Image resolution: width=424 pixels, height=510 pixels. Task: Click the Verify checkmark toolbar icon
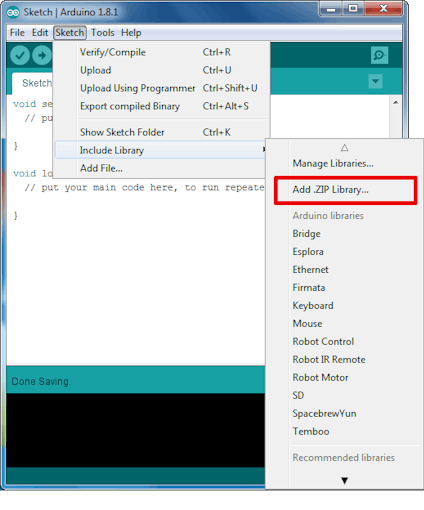[x=20, y=55]
